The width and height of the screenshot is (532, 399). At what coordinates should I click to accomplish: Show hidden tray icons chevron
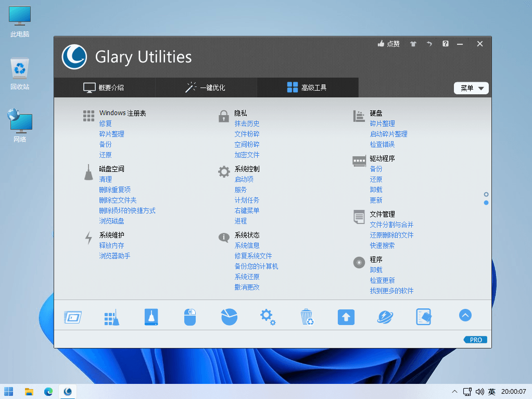click(454, 392)
